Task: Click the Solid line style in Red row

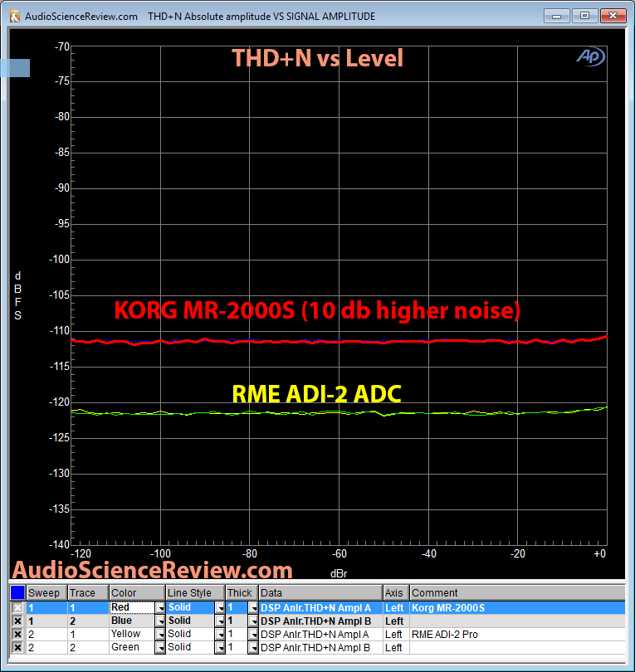Action: point(190,608)
